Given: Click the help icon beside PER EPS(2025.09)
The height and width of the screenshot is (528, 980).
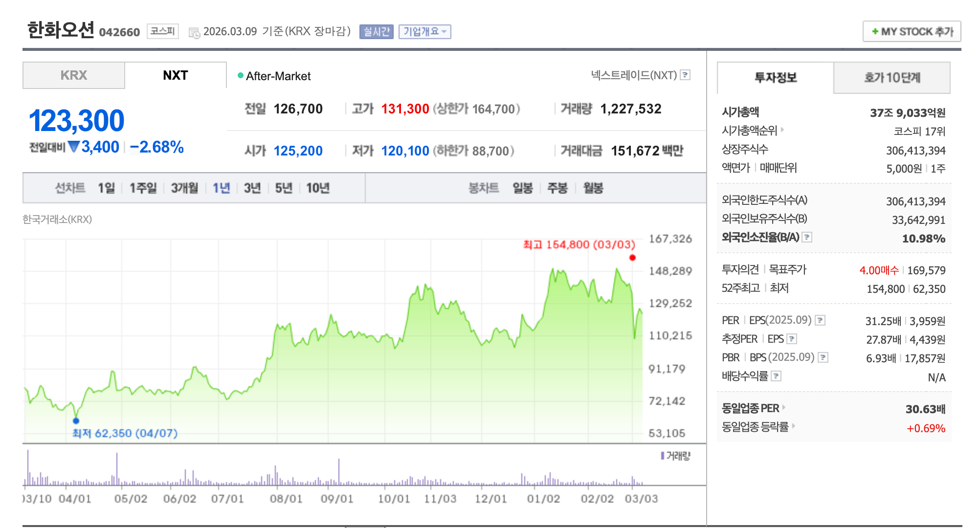Looking at the screenshot, I should (x=821, y=320).
